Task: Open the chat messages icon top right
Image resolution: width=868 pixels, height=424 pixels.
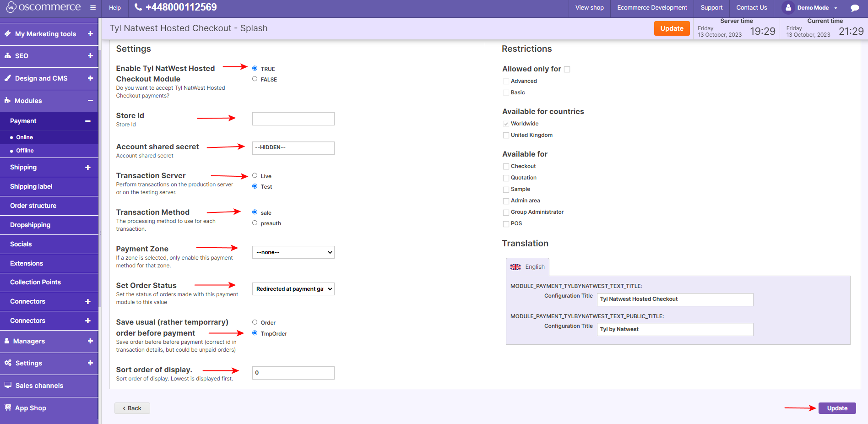Action: 855,7
